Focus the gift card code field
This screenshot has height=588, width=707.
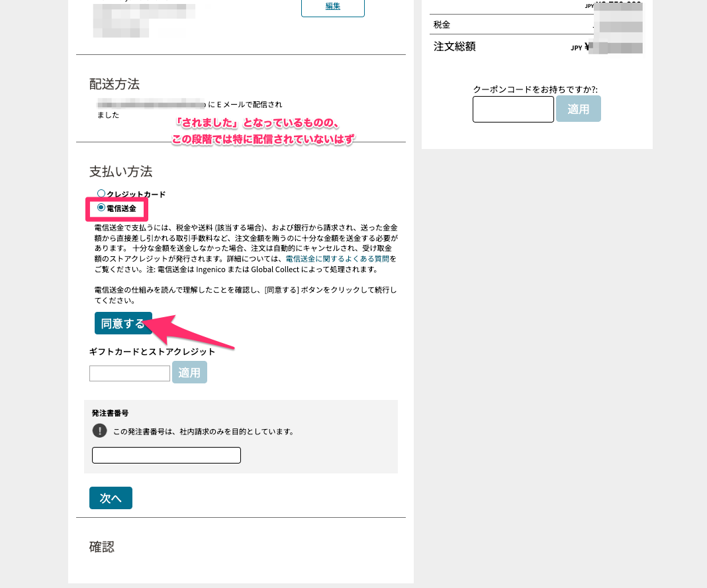coord(129,373)
